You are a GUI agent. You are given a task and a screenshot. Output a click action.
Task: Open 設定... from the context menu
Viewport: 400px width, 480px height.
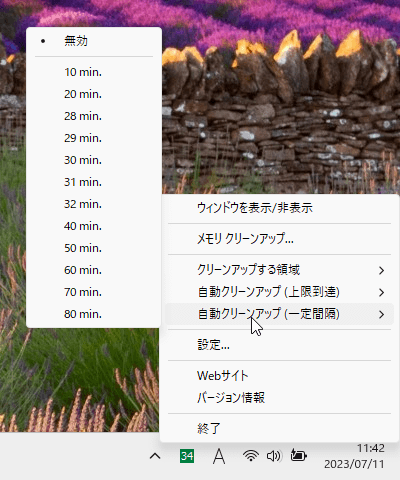pyautogui.click(x=279, y=345)
